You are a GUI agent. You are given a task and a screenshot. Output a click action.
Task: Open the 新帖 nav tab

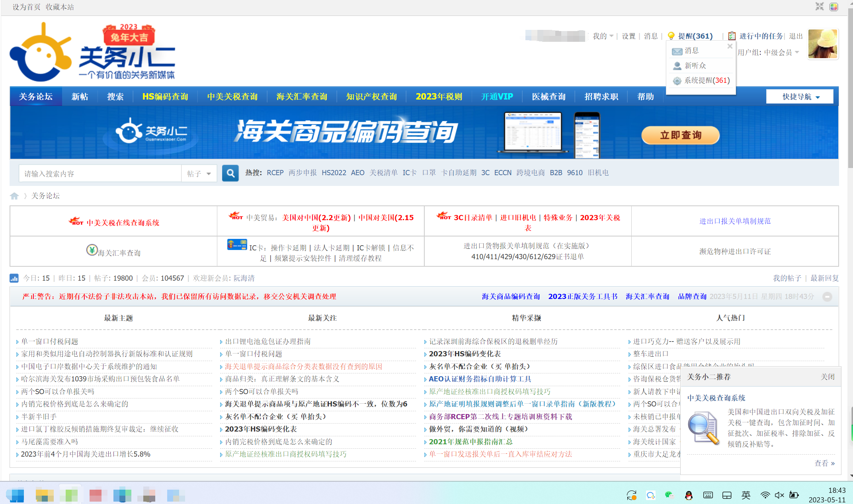(80, 97)
